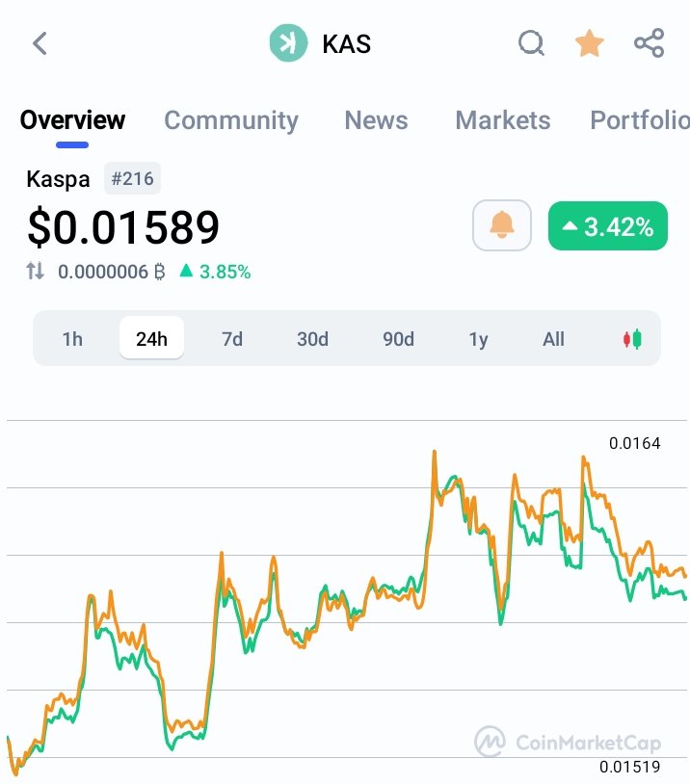Viewport: 690px width, 784px height.
Task: Tap the 0.0164 chart high label
Action: (x=634, y=443)
